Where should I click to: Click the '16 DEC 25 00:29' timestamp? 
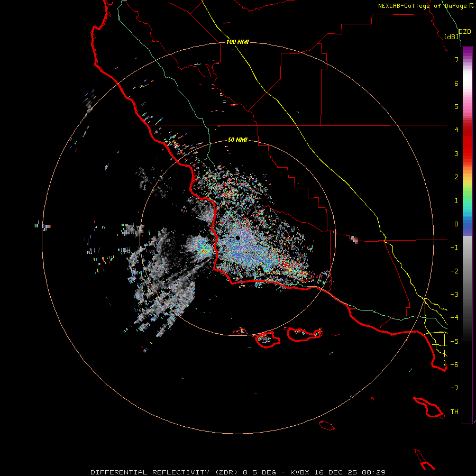tap(351, 472)
